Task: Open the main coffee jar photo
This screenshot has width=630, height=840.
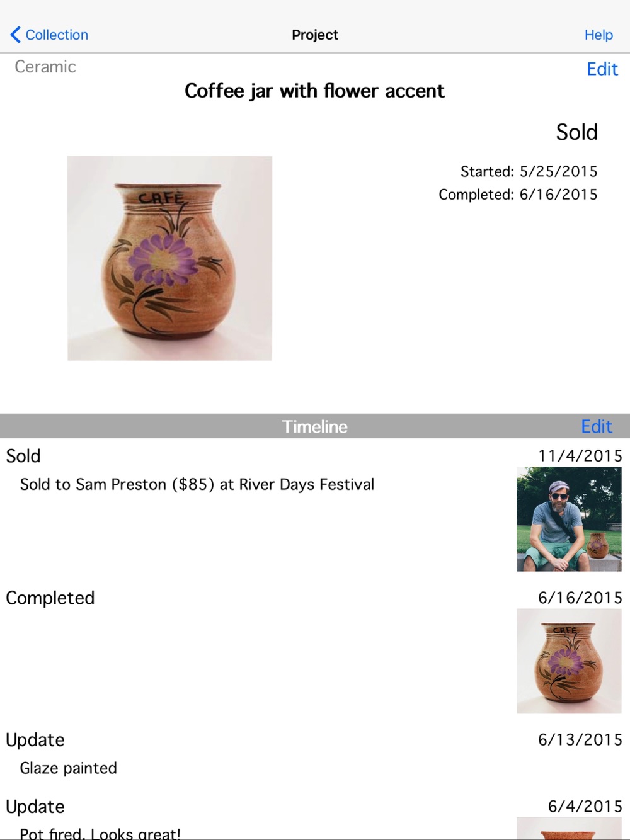Action: (x=169, y=258)
